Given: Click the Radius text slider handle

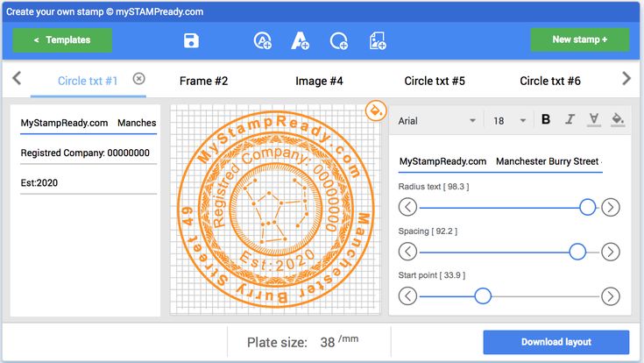Looking at the screenshot, I should [x=587, y=207].
